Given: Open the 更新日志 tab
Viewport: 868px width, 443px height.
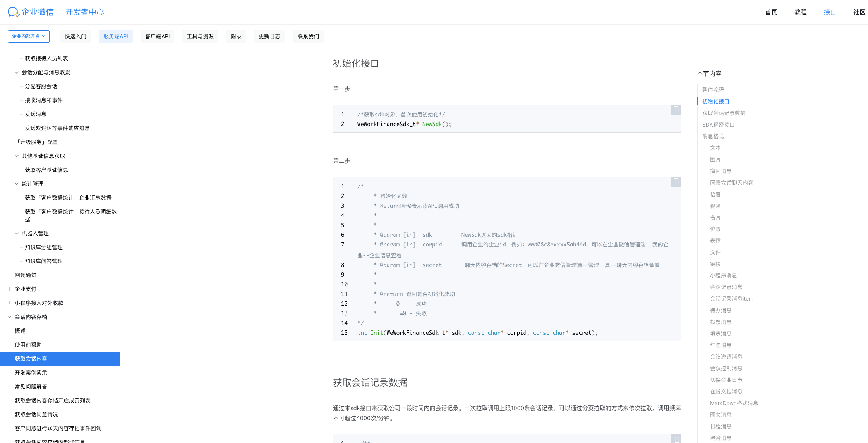Looking at the screenshot, I should 269,36.
